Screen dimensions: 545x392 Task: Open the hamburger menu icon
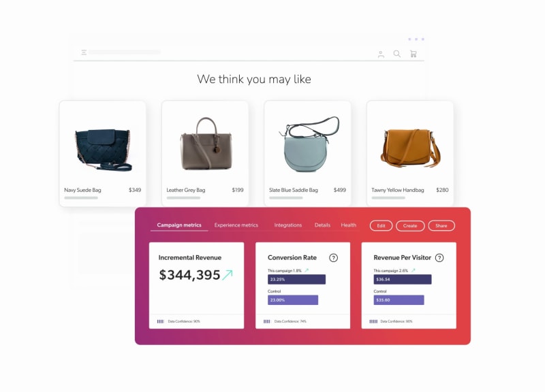click(x=84, y=52)
